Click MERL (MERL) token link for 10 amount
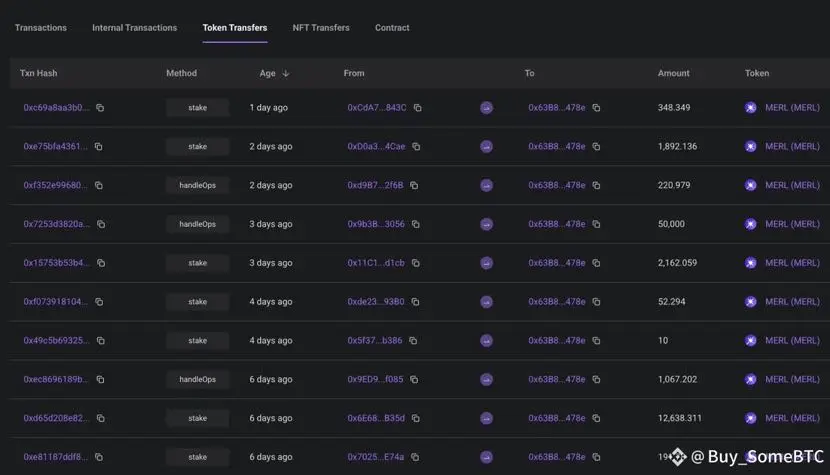The width and height of the screenshot is (830, 475). coord(792,341)
